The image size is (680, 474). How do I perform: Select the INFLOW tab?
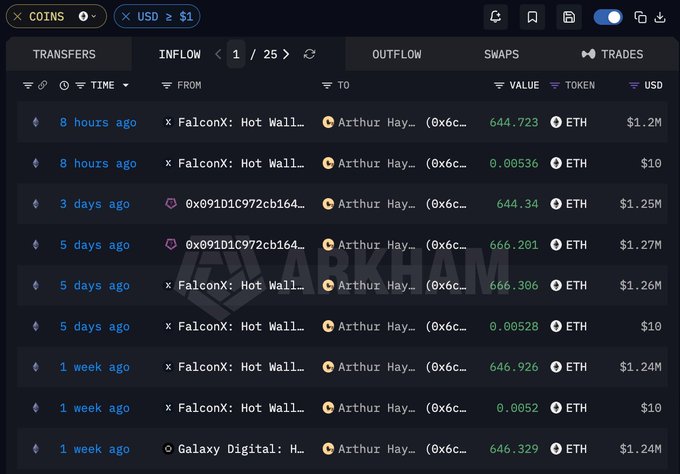click(x=180, y=54)
